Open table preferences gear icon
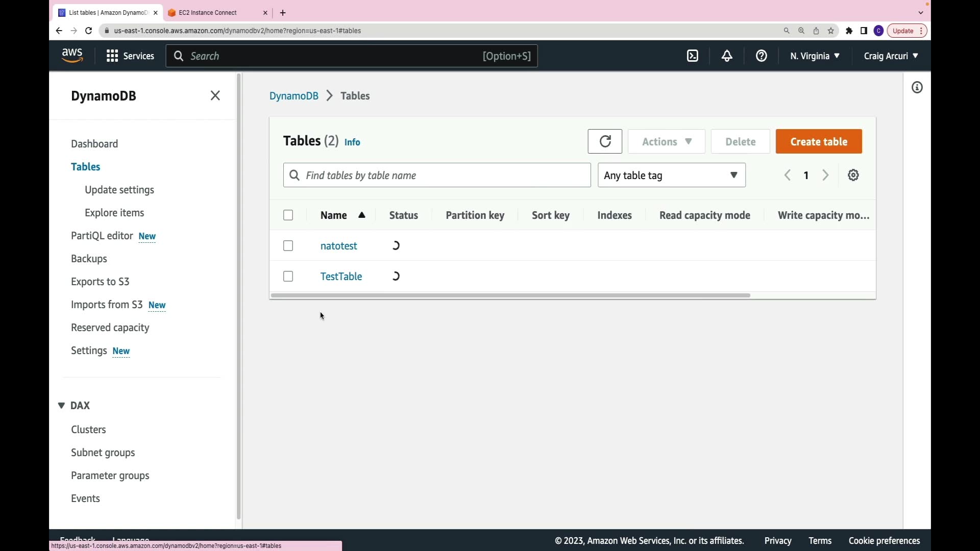This screenshot has height=551, width=980. click(x=853, y=176)
